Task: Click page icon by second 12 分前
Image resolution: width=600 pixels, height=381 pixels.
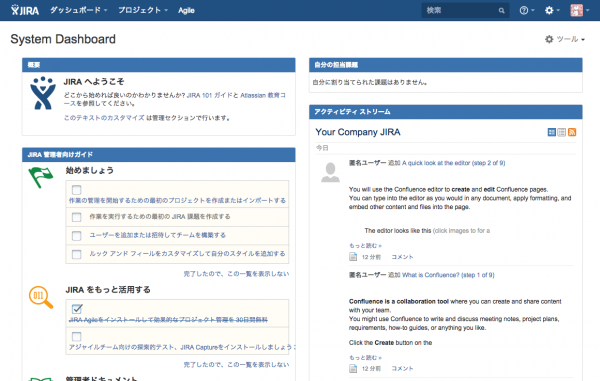Action: [353, 368]
